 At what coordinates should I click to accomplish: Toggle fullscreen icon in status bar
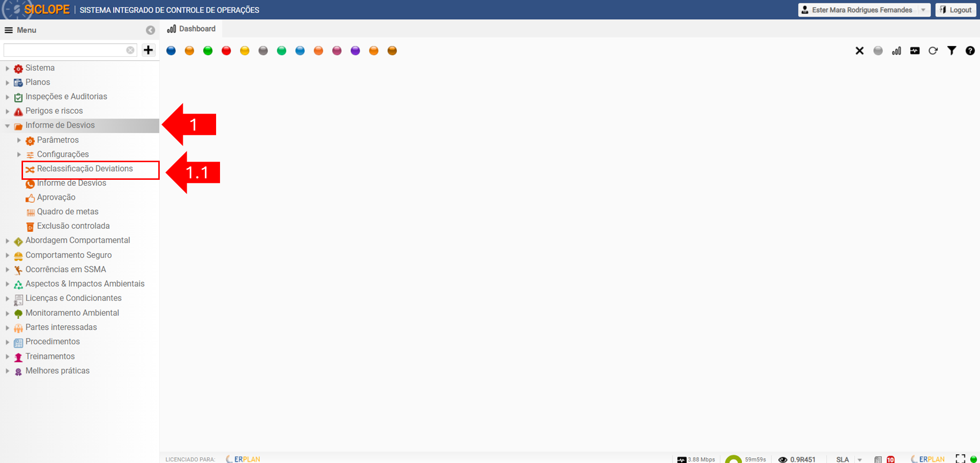[x=960, y=459]
